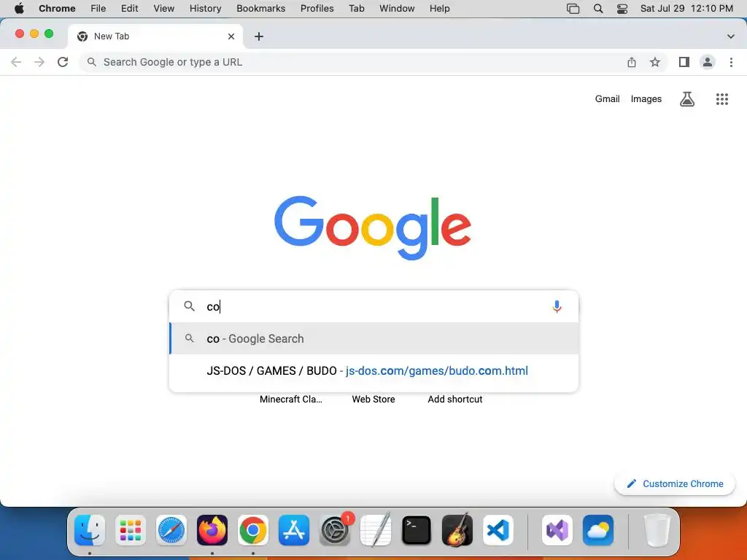Screen dimensions: 747x560
Task: Open the Edit menu
Action: tap(129, 9)
